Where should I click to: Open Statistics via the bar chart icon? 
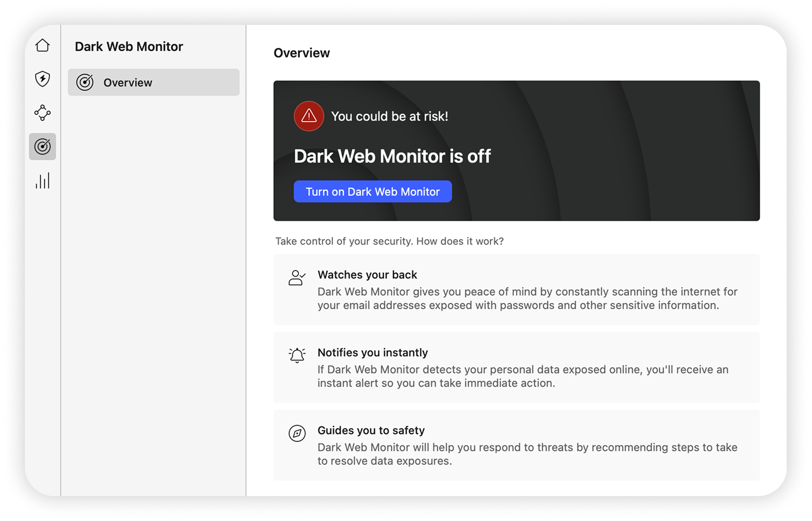42,180
